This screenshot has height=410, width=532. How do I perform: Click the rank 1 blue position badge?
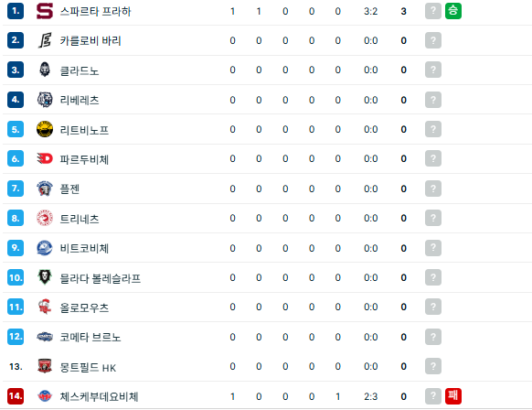[16, 11]
